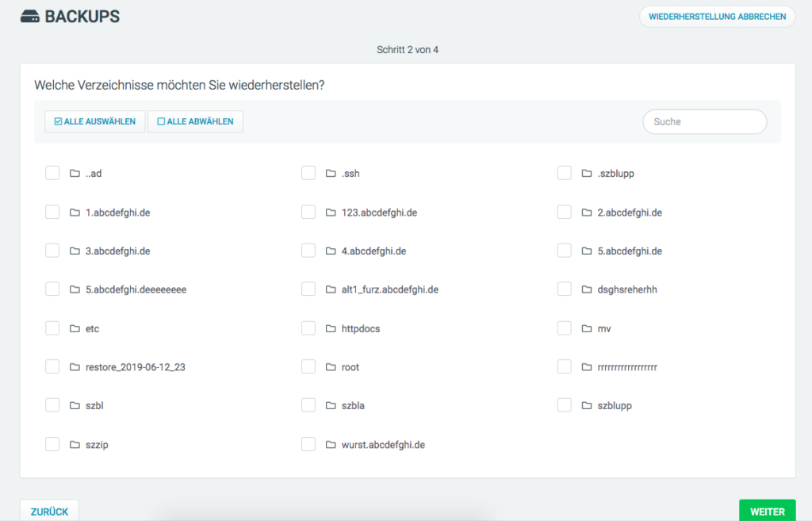Tick the root directory checkbox
The width and height of the screenshot is (812, 521).
tap(308, 366)
